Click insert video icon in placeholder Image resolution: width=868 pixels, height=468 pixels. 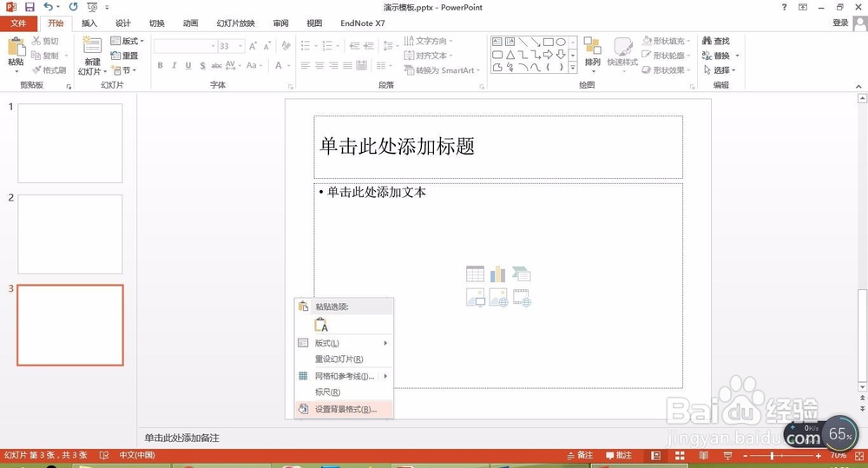point(522,298)
